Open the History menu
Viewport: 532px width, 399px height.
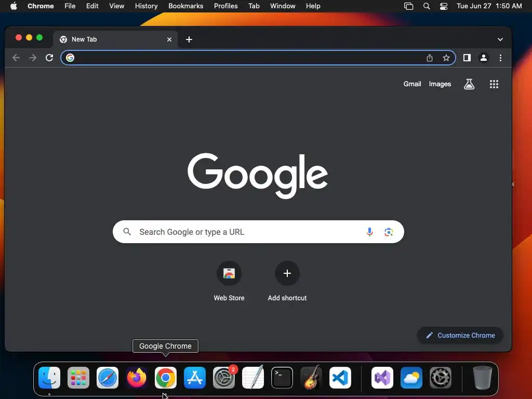[x=146, y=6]
